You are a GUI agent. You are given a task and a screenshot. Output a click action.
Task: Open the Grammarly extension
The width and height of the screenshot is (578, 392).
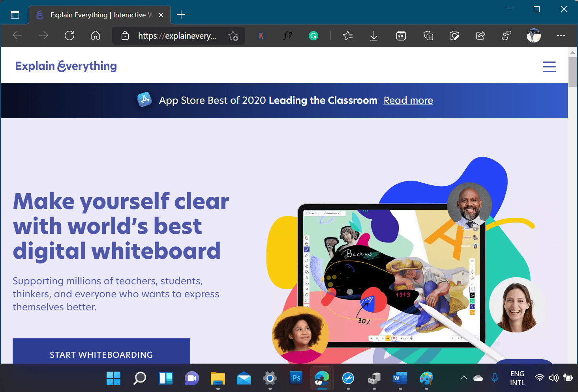[313, 36]
